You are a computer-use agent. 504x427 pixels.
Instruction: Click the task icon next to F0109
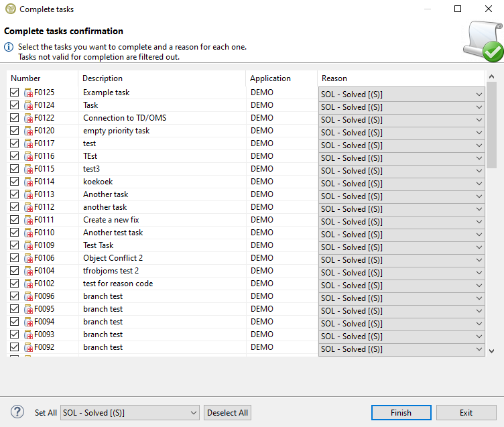(x=29, y=245)
